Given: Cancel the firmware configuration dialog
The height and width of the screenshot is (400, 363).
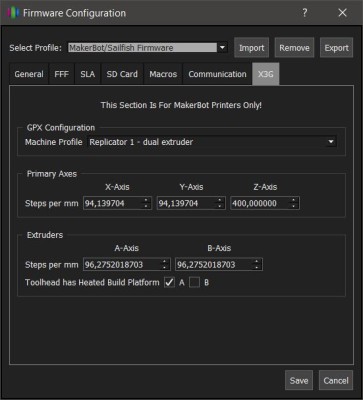Looking at the screenshot, I should [336, 380].
